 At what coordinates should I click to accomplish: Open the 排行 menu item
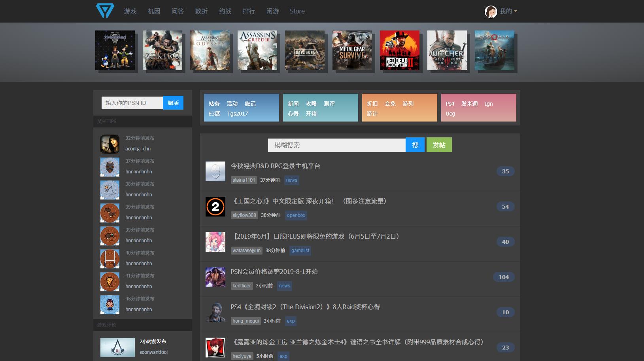249,11
